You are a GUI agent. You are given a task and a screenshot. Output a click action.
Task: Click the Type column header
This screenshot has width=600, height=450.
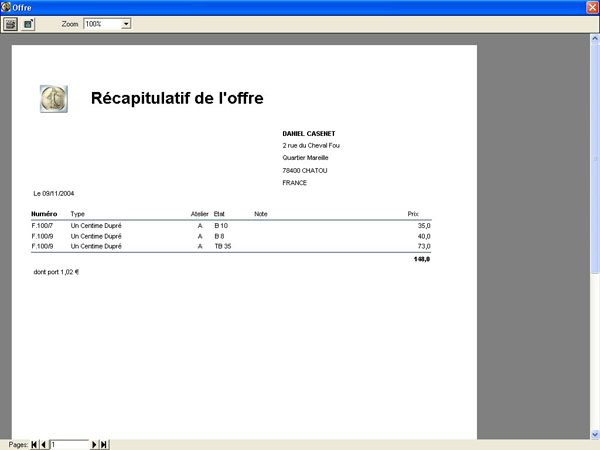pyautogui.click(x=78, y=214)
